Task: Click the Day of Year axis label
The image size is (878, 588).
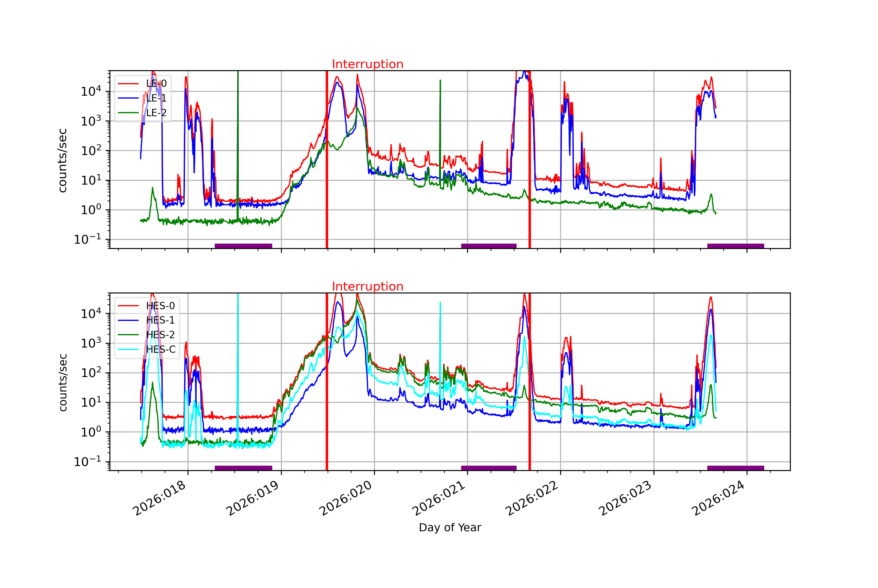Action: 450,528
